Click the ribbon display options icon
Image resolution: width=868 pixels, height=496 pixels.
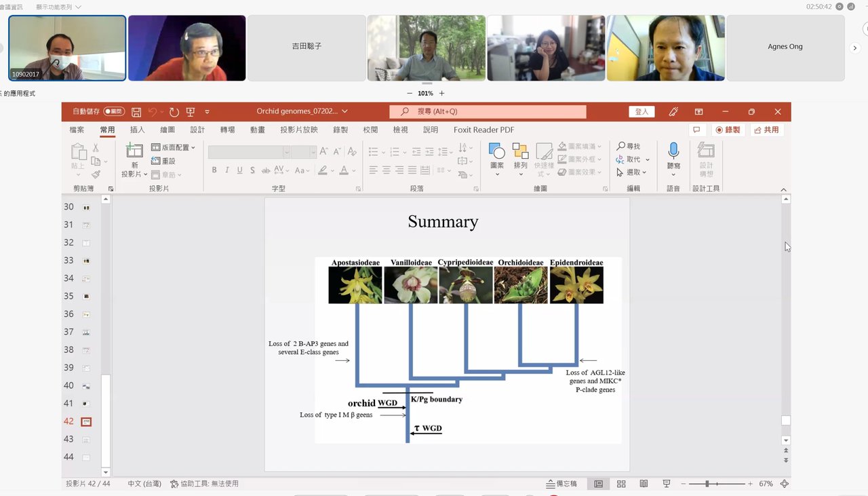point(698,112)
